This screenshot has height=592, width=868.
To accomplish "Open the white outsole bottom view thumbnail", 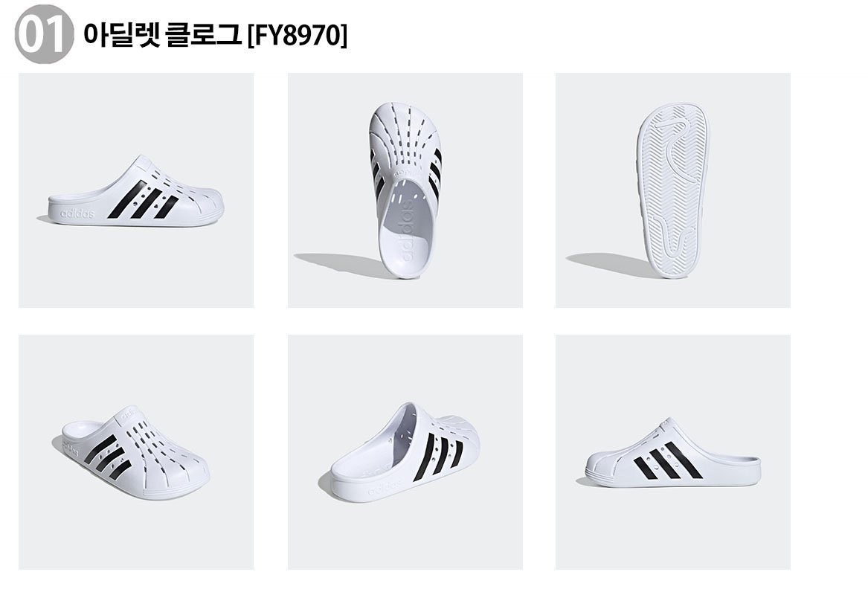I will 673,190.
